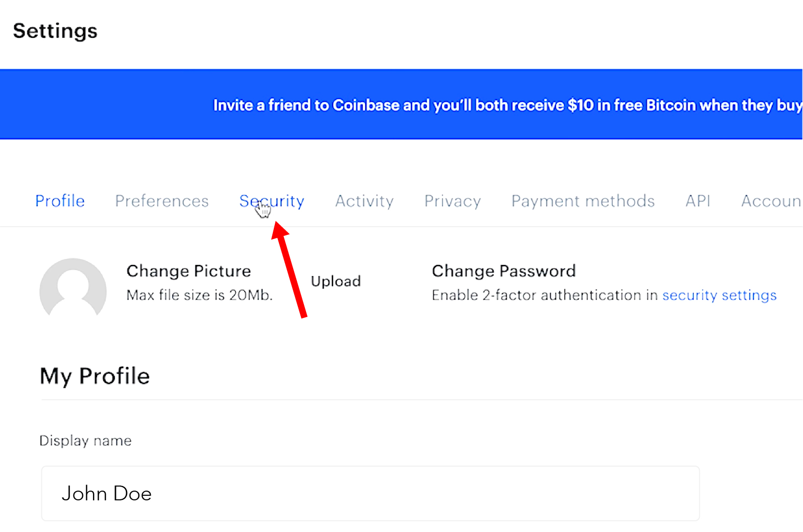The width and height of the screenshot is (803, 532).
Task: Click the Display name input field
Action: tap(370, 493)
